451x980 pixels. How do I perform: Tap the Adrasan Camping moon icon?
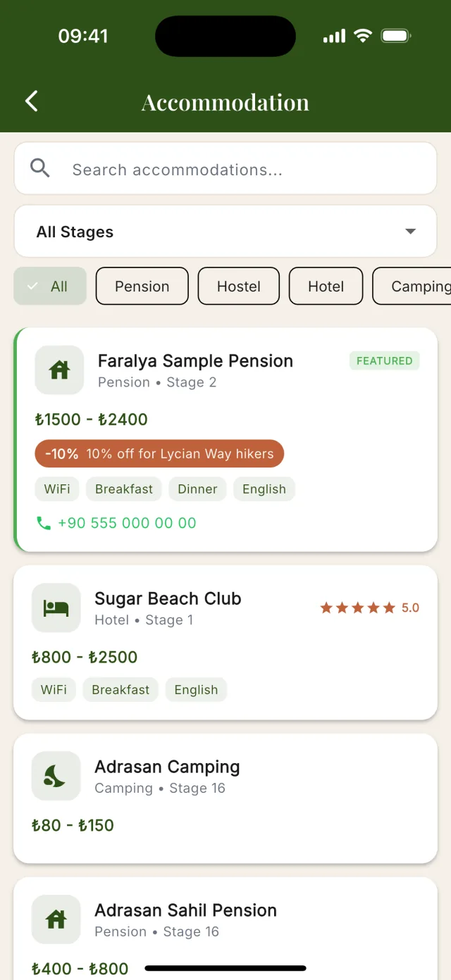[x=56, y=776]
